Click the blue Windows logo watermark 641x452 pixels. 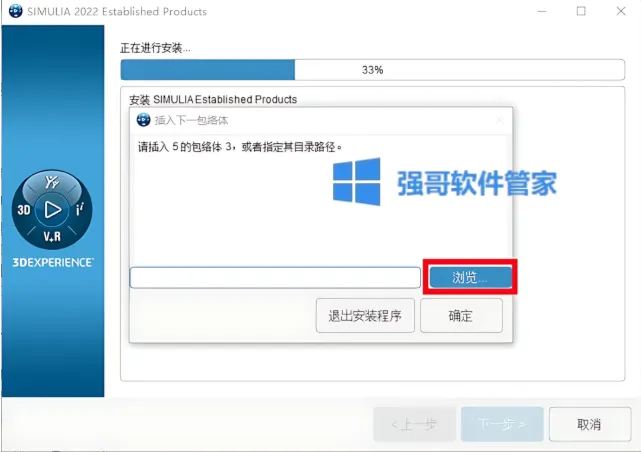(356, 181)
